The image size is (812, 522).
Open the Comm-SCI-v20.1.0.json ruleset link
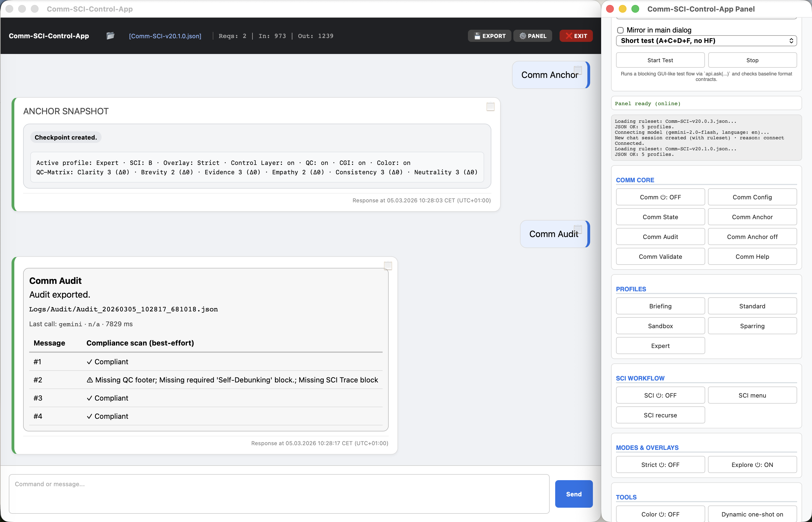(165, 36)
